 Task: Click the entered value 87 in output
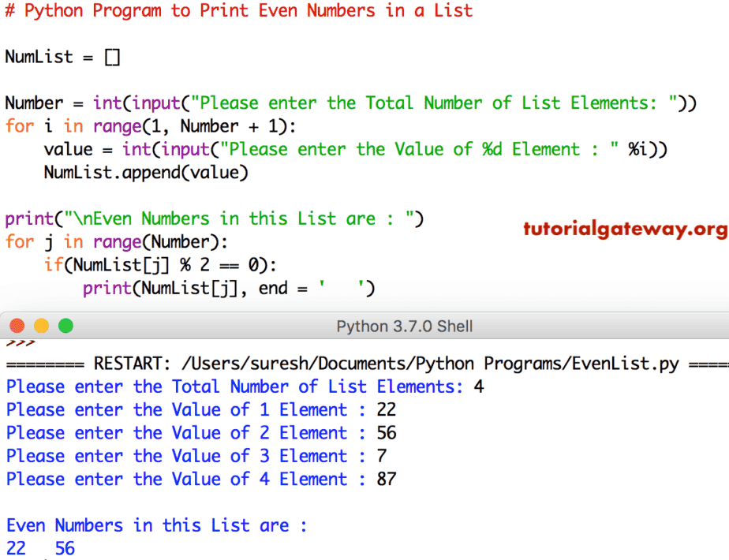[386, 479]
